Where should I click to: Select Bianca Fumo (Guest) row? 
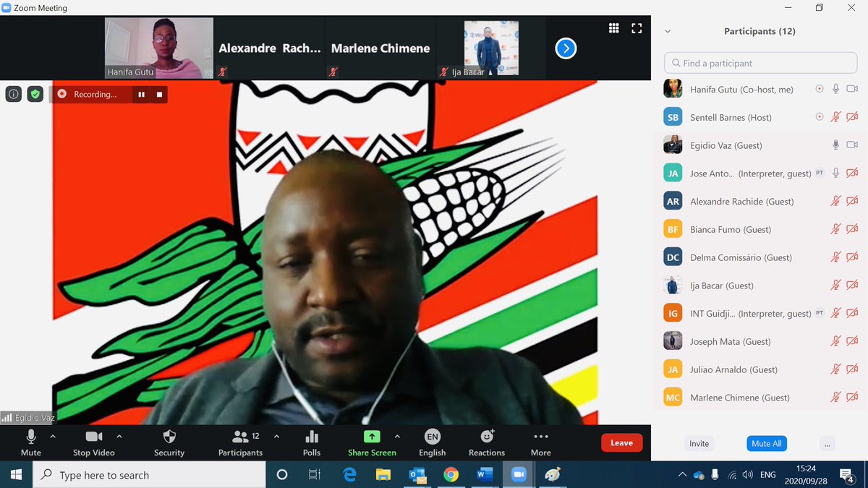(x=761, y=229)
